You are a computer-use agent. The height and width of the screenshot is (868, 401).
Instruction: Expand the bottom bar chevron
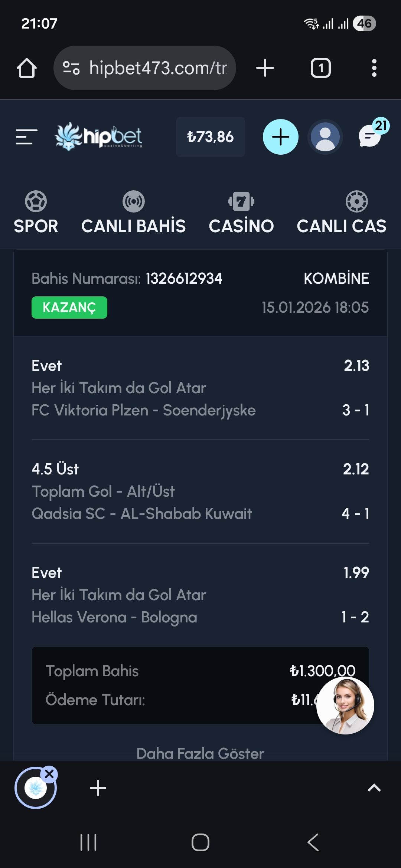click(374, 788)
